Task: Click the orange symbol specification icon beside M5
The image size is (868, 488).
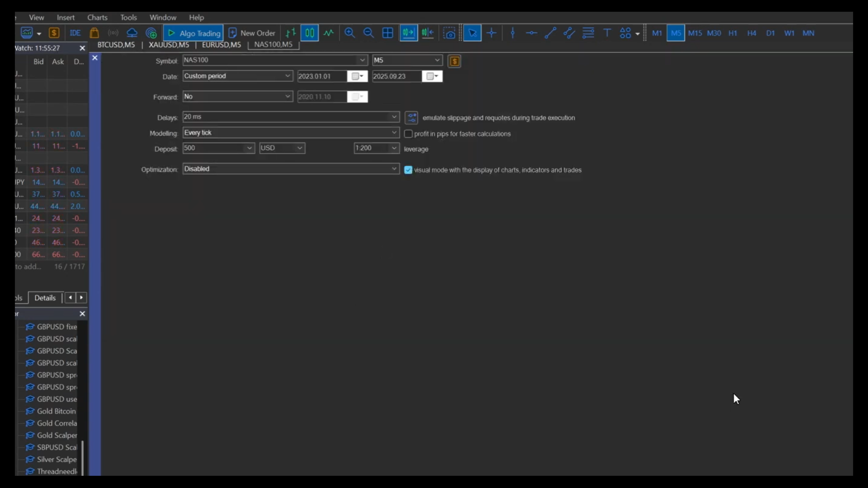Action: tap(454, 61)
